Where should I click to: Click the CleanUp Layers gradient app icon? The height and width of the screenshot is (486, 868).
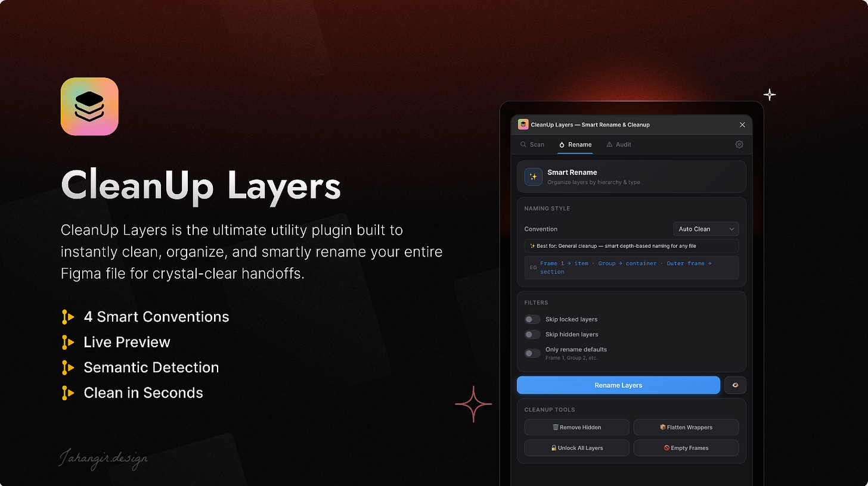tap(89, 107)
